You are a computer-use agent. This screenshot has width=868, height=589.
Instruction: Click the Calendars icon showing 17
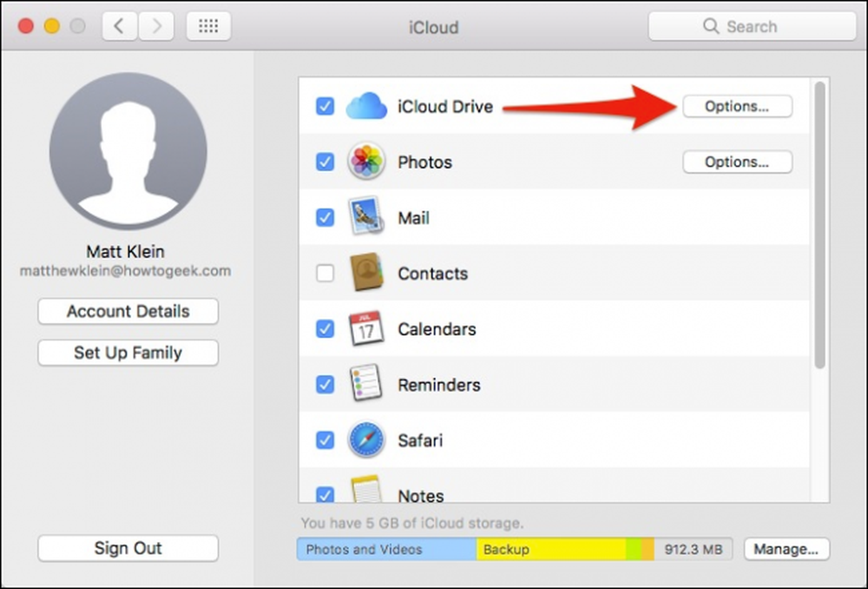pyautogui.click(x=366, y=328)
